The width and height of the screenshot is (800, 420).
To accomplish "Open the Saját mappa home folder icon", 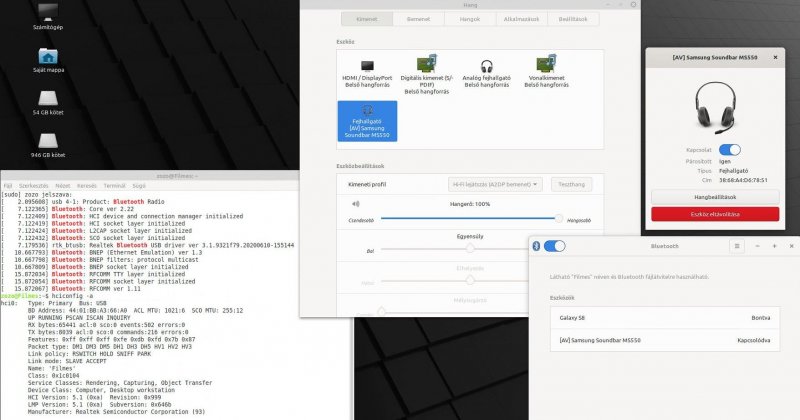I will coord(48,60).
